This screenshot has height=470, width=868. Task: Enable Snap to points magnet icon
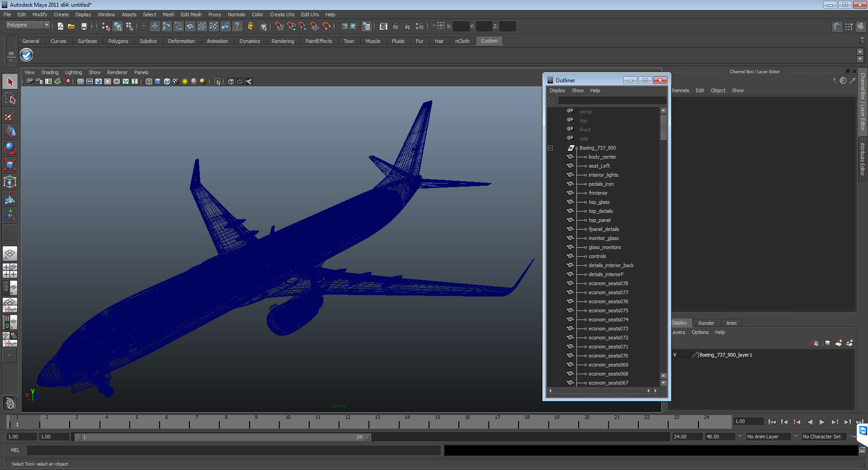303,26
